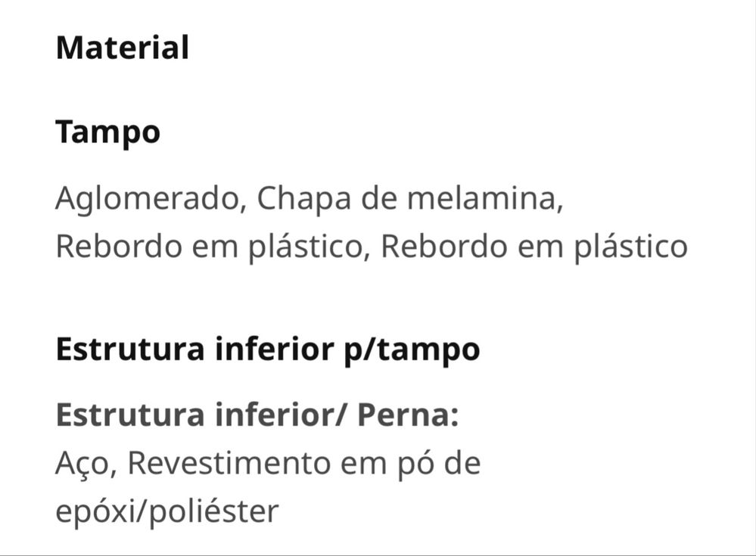Select the Tampo subheading
The height and width of the screenshot is (556, 756).
[x=108, y=133]
